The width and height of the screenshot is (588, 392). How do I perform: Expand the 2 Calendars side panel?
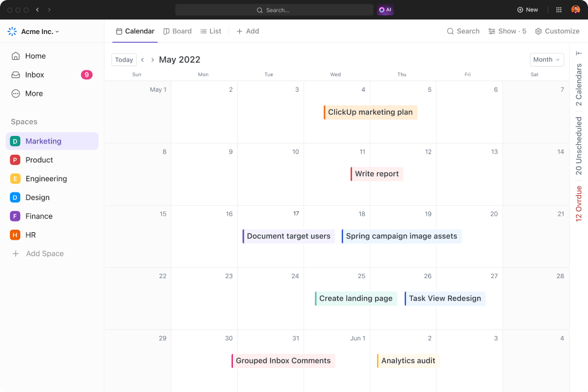pyautogui.click(x=579, y=85)
